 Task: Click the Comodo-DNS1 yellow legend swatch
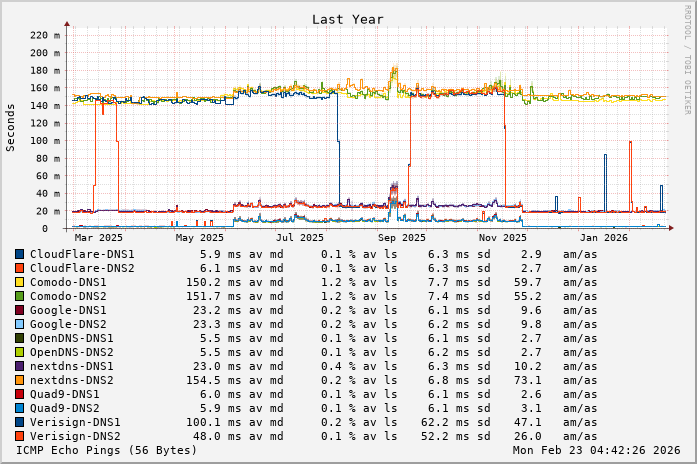coord(19,283)
